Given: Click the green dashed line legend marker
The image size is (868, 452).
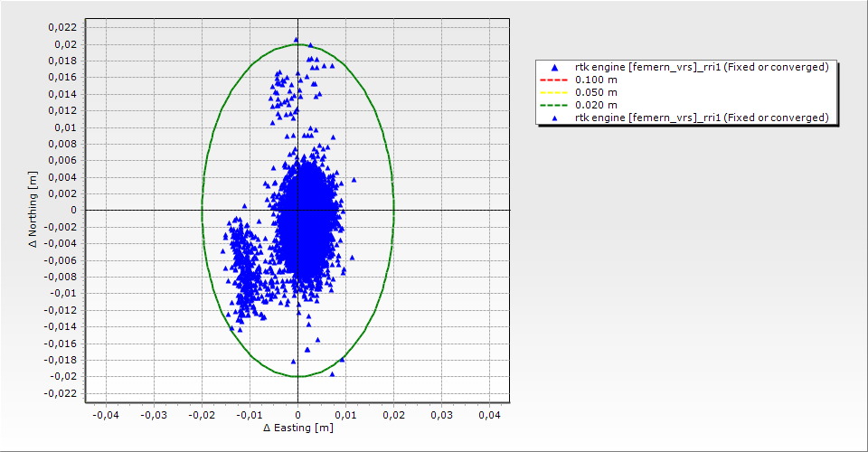Looking at the screenshot, I should tap(554, 105).
